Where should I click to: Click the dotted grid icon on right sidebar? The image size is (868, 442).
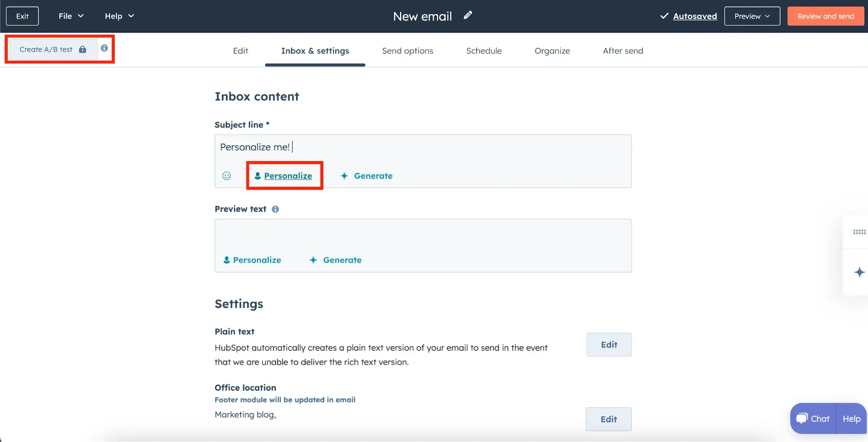(x=859, y=232)
